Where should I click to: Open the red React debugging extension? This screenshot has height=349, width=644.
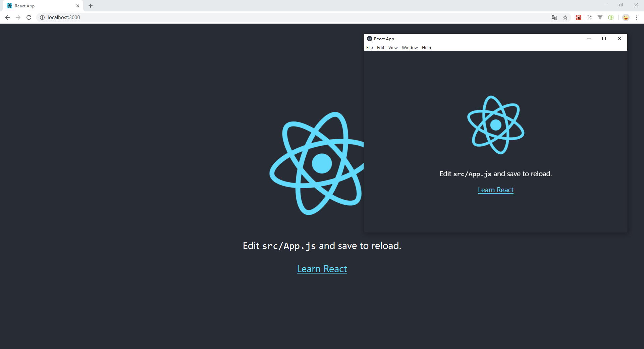(x=579, y=17)
